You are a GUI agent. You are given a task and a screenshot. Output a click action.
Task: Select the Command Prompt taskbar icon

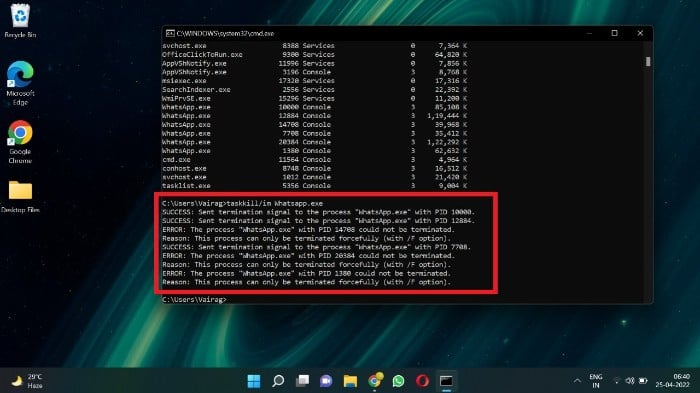tap(446, 381)
